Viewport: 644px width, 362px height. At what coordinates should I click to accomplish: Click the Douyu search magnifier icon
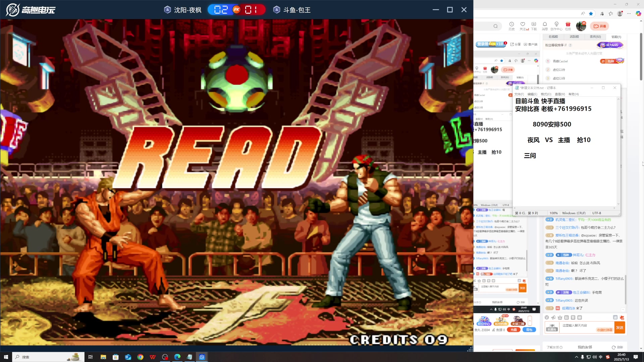(x=495, y=26)
